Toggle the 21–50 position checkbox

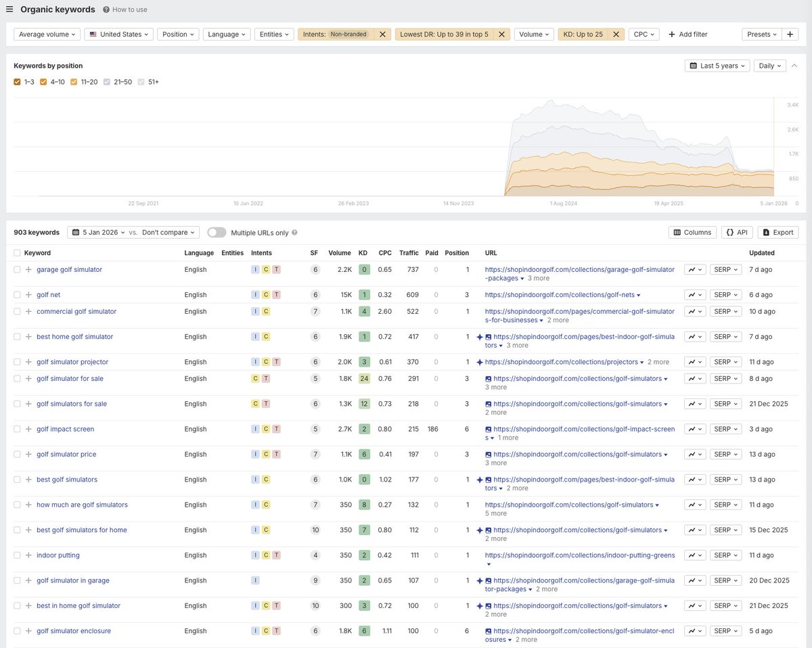click(x=107, y=82)
